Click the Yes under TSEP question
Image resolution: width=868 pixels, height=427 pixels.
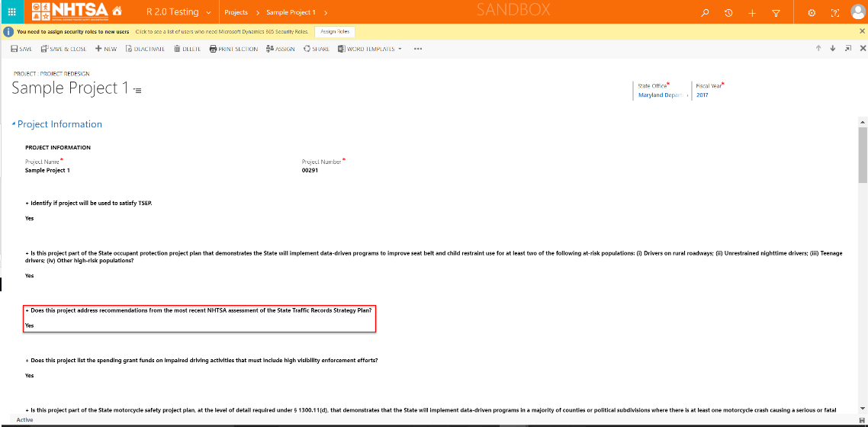tap(29, 218)
